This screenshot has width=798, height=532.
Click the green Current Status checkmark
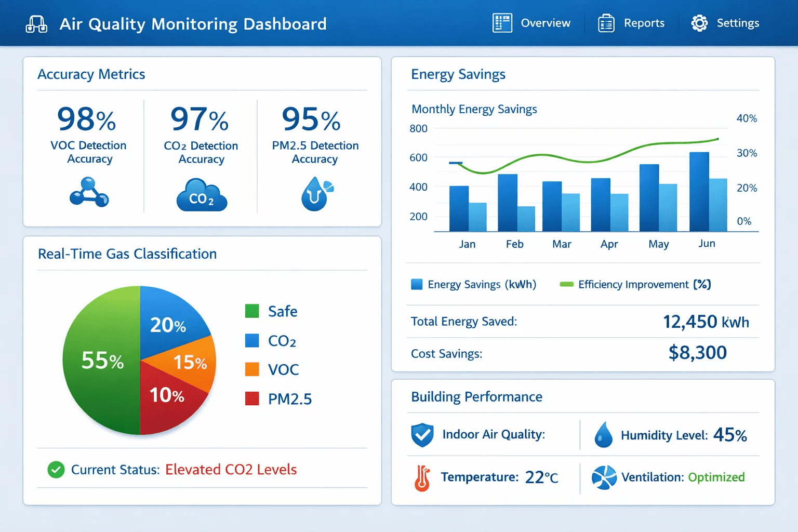pyautogui.click(x=56, y=470)
